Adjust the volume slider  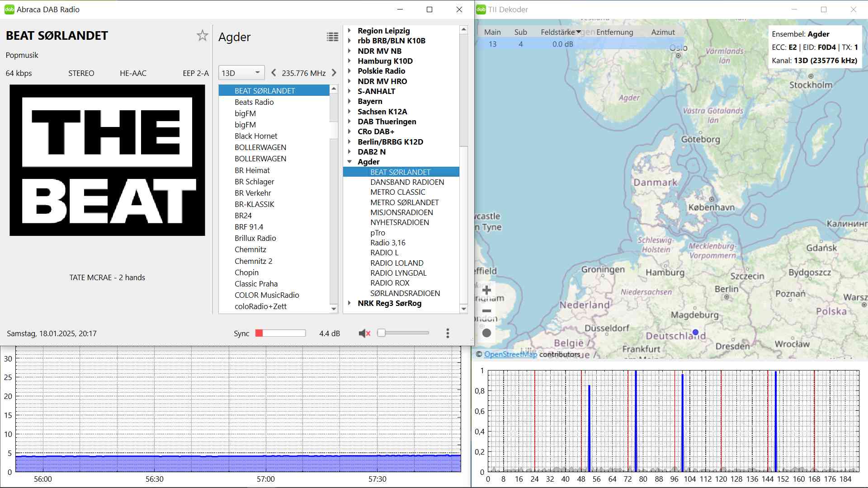(404, 333)
